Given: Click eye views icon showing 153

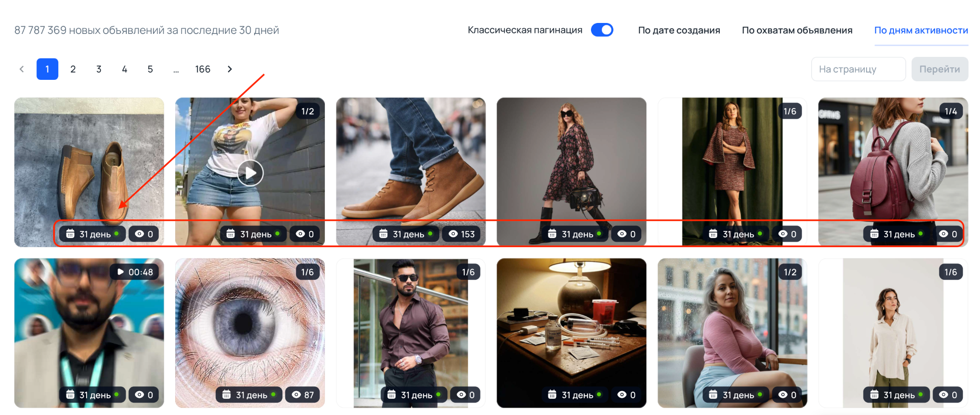Looking at the screenshot, I should 453,234.
